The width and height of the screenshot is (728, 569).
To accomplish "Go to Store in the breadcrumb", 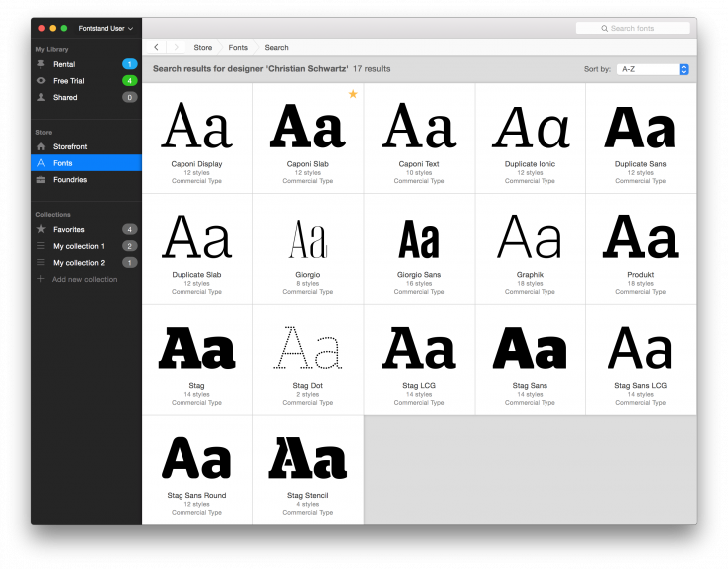I will (202, 47).
